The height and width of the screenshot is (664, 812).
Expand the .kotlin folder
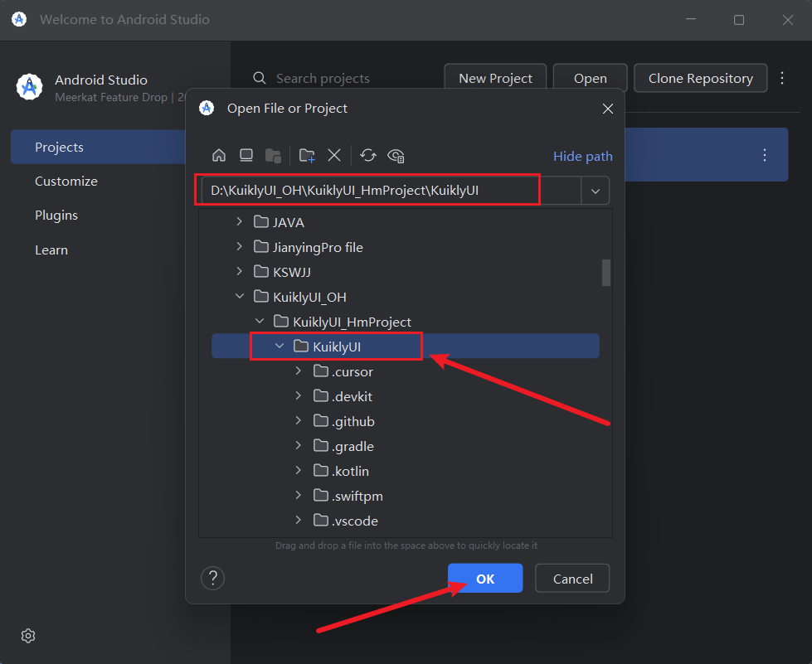click(299, 470)
